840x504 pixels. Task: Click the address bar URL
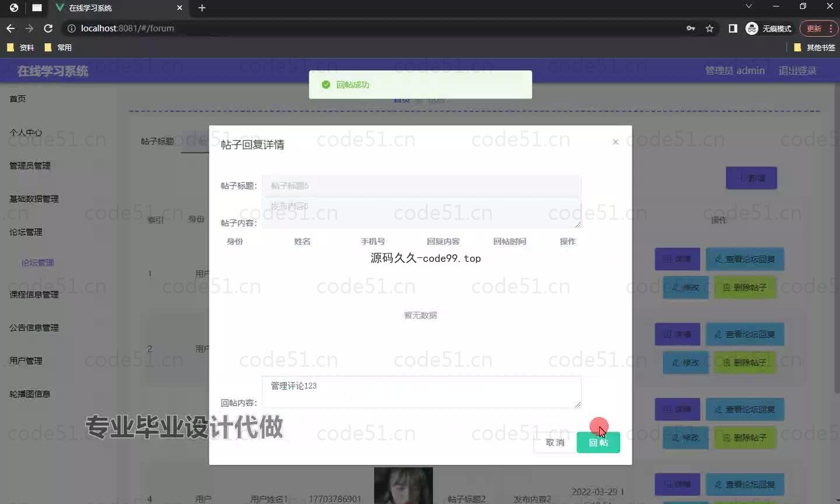tap(127, 28)
